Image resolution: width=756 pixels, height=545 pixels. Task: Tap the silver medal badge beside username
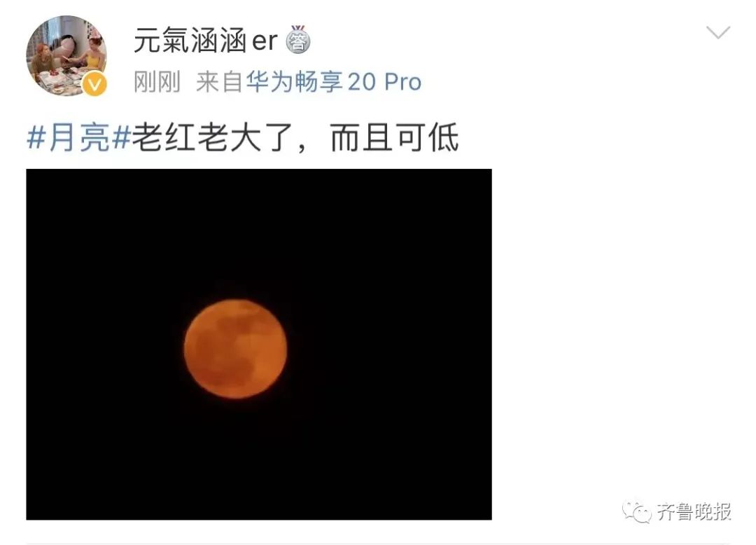click(x=298, y=39)
